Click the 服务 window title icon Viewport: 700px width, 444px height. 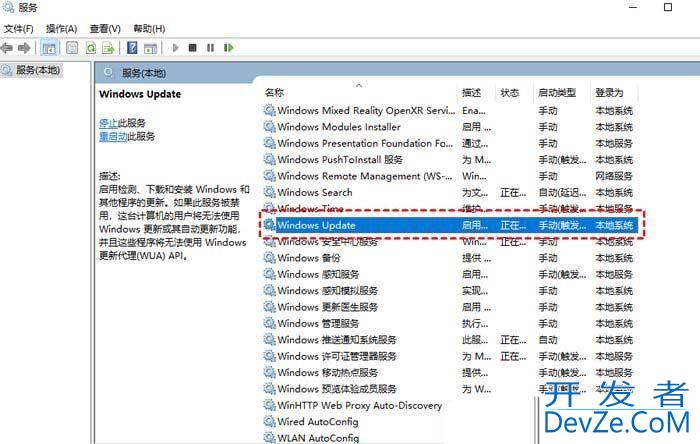[8, 7]
